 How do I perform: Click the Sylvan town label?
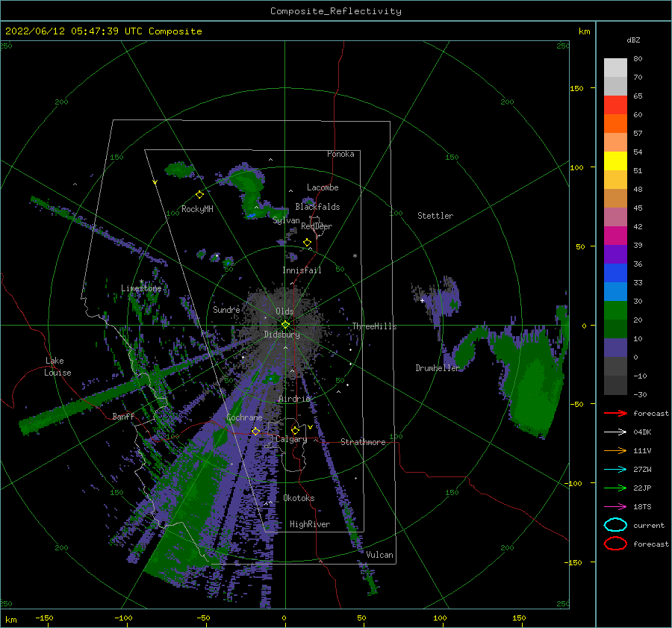pyautogui.click(x=286, y=220)
